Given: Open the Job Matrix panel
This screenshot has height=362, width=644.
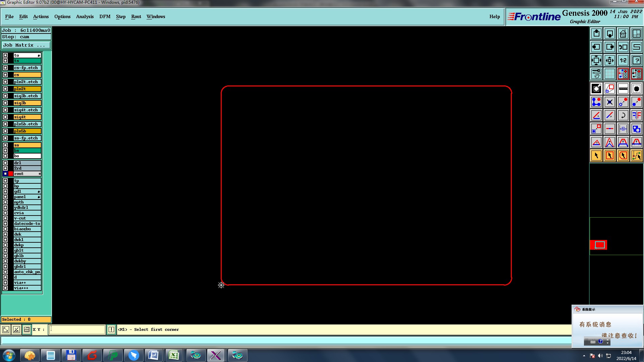Looking at the screenshot, I should tap(26, 45).
